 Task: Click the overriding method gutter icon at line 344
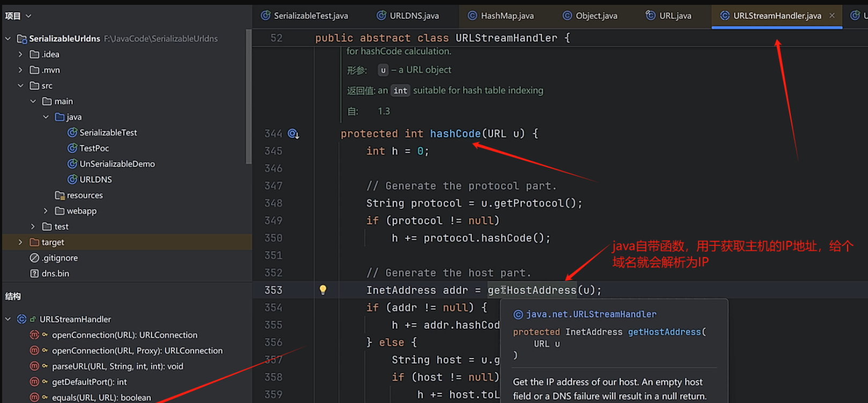(293, 133)
